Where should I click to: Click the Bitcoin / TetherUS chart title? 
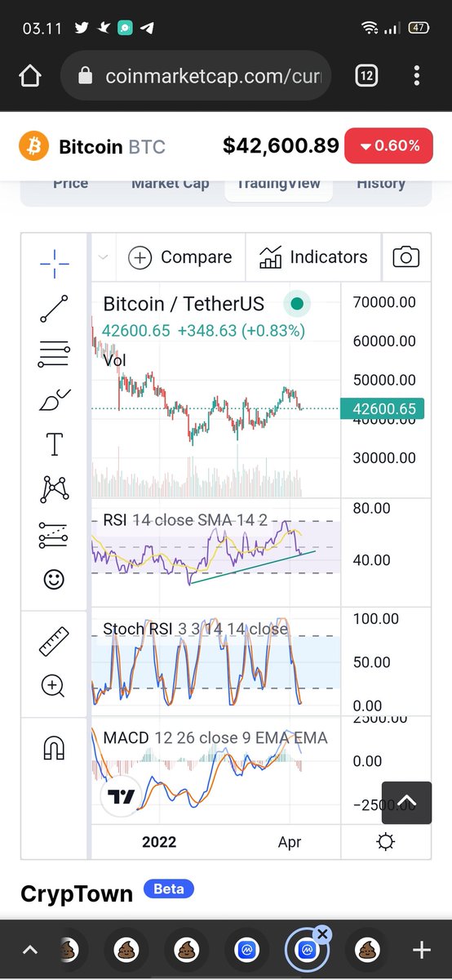[184, 305]
